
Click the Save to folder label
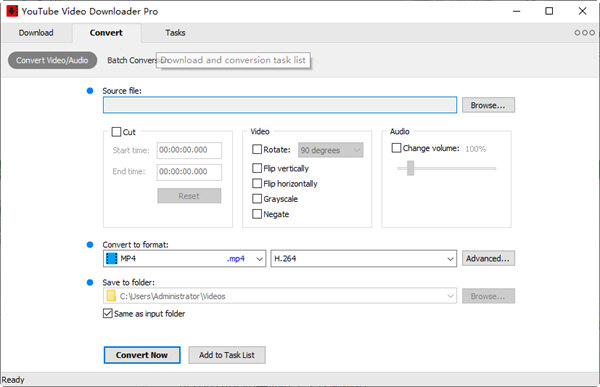(x=129, y=282)
